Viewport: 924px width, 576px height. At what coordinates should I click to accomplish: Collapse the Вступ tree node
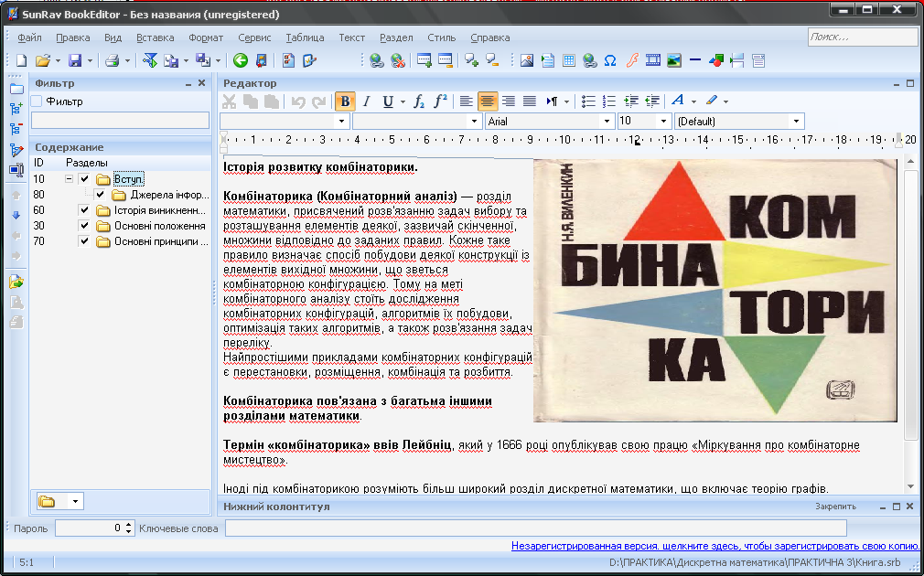[x=69, y=178]
